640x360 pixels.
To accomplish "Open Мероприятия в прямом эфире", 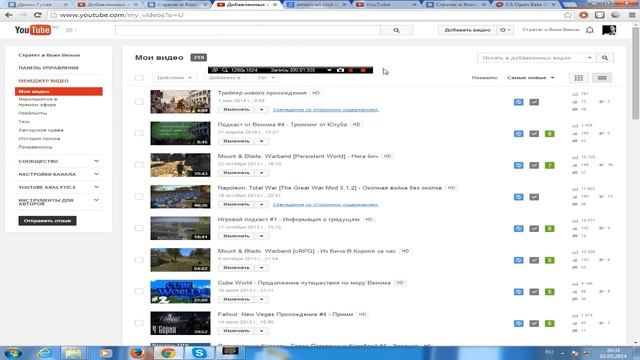I will 38,102.
